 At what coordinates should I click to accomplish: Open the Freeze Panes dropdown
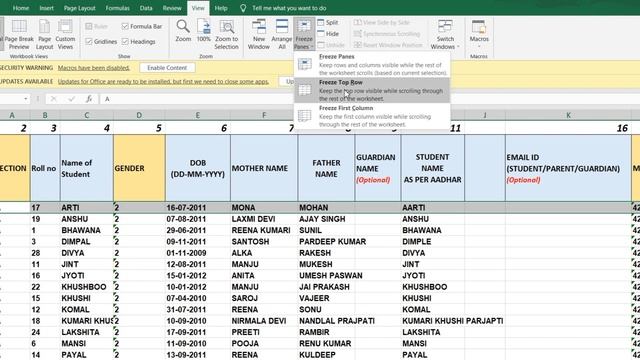[x=304, y=35]
